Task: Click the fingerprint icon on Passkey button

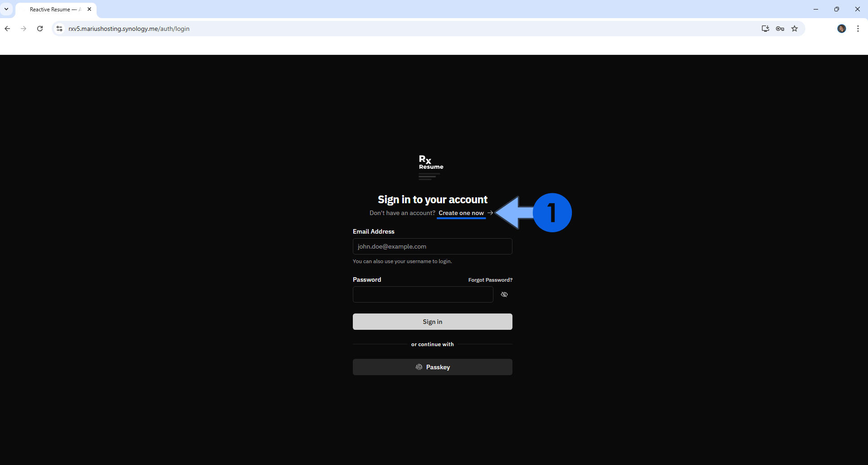Action: (x=419, y=367)
